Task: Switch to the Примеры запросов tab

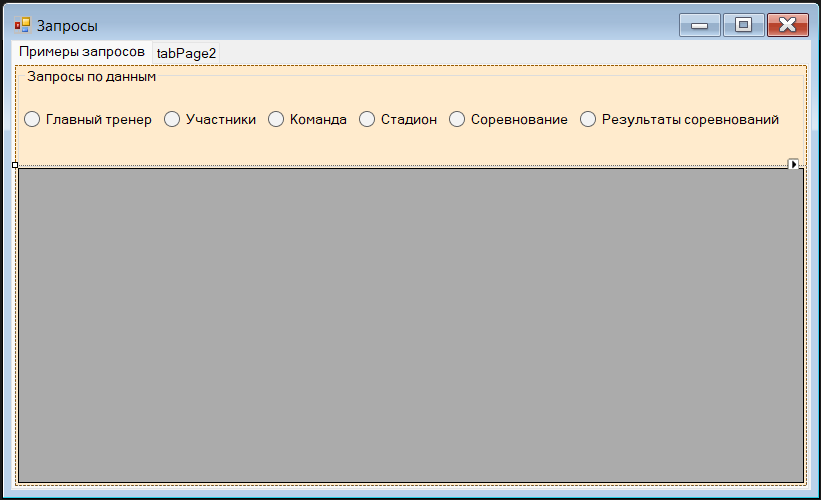Action: 82,52
